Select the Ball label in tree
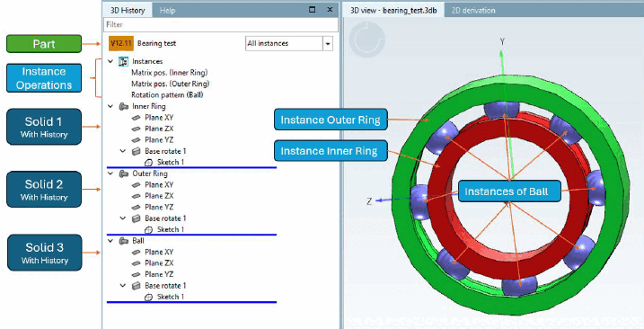644x329 pixels. tap(138, 241)
